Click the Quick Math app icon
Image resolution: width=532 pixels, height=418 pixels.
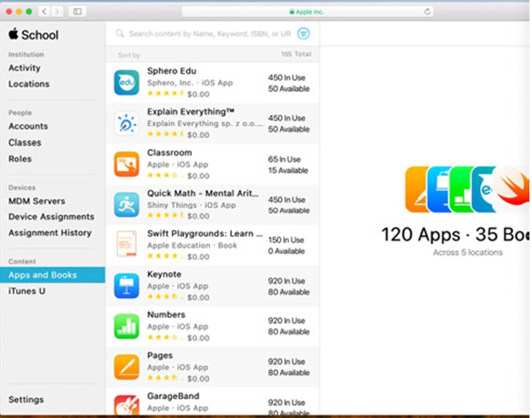tap(126, 204)
